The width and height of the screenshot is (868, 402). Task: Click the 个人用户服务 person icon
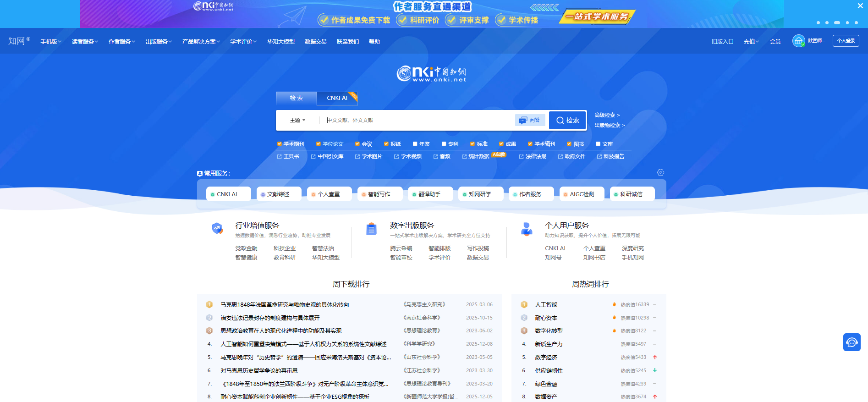point(527,228)
